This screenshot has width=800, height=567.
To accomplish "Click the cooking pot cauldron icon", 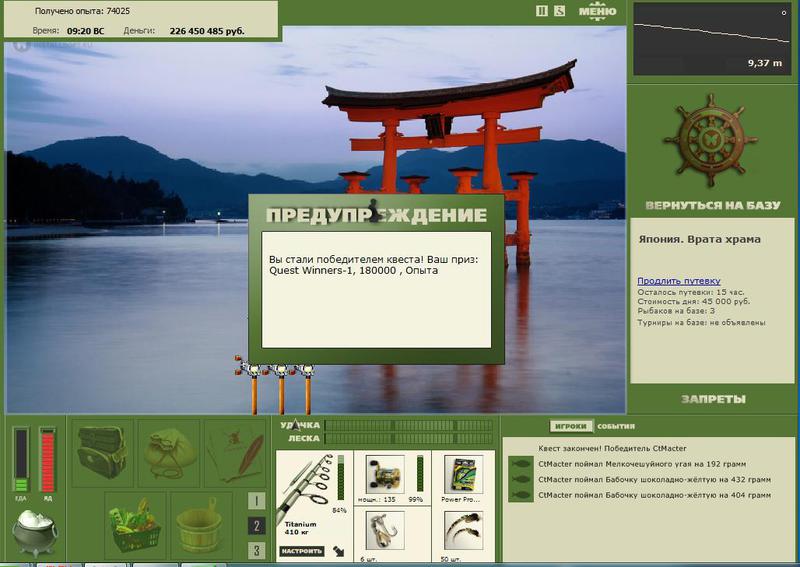I will [35, 532].
